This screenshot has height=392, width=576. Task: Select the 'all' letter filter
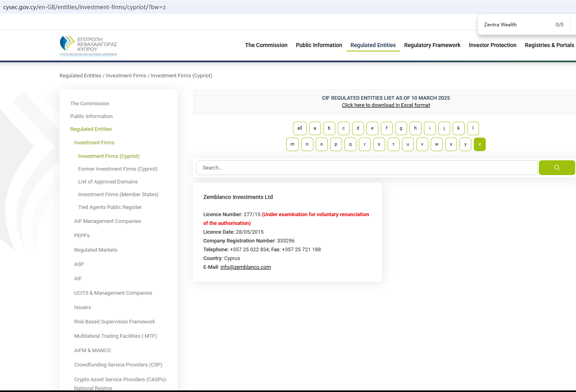299,128
